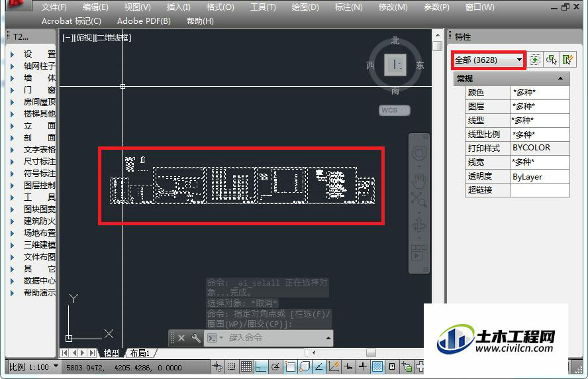Click the 符号标注 sidebar entry

tap(39, 174)
